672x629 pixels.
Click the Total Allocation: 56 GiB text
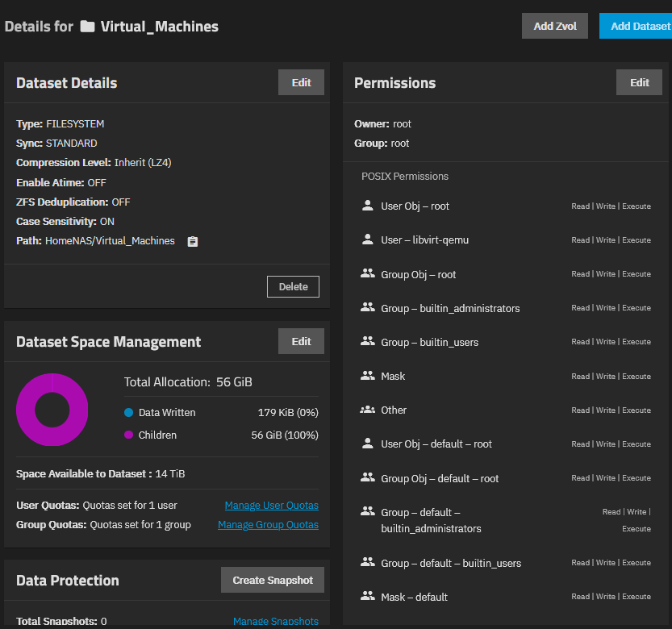pyautogui.click(x=188, y=381)
